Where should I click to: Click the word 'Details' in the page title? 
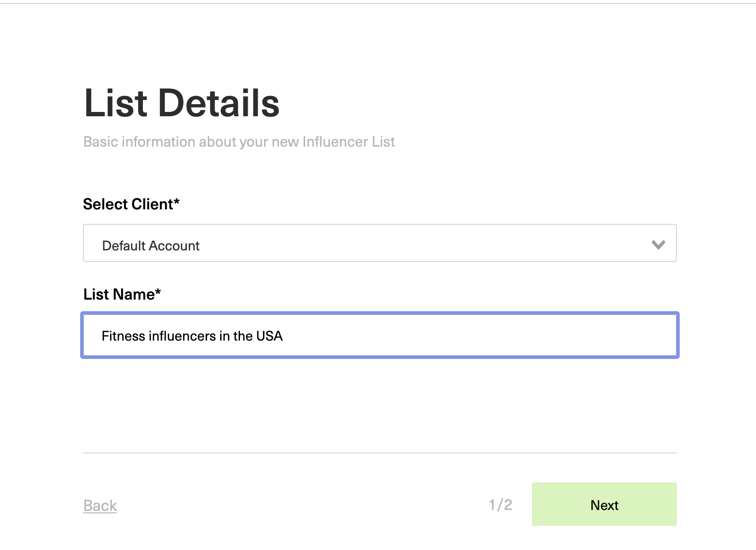coord(219,103)
